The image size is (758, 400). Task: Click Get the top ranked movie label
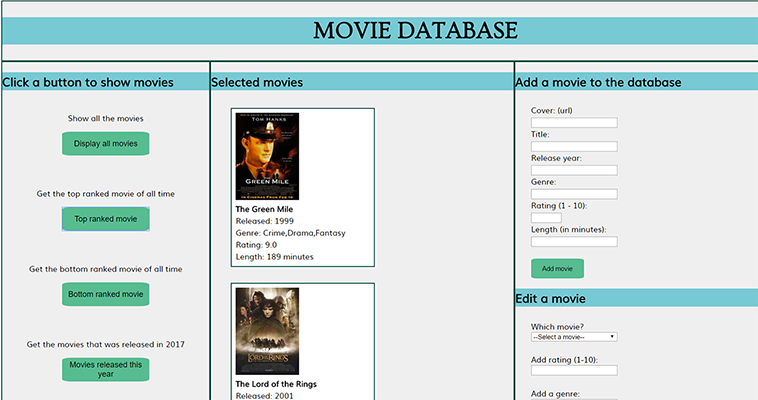coord(105,194)
